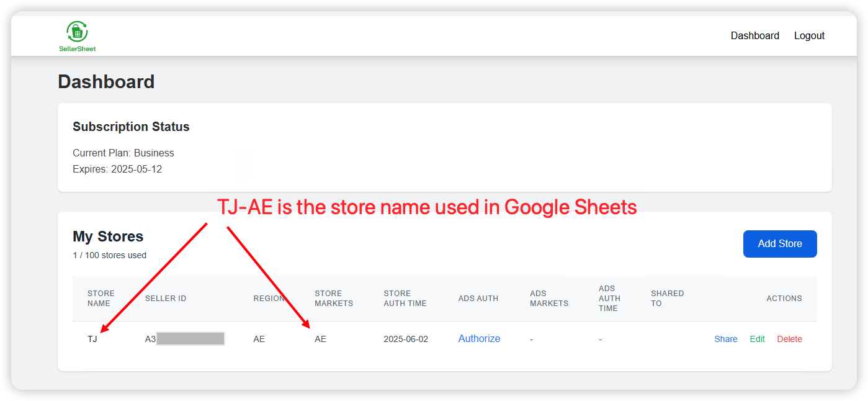Select the TJ store name cell
This screenshot has width=868, height=401.
[92, 339]
